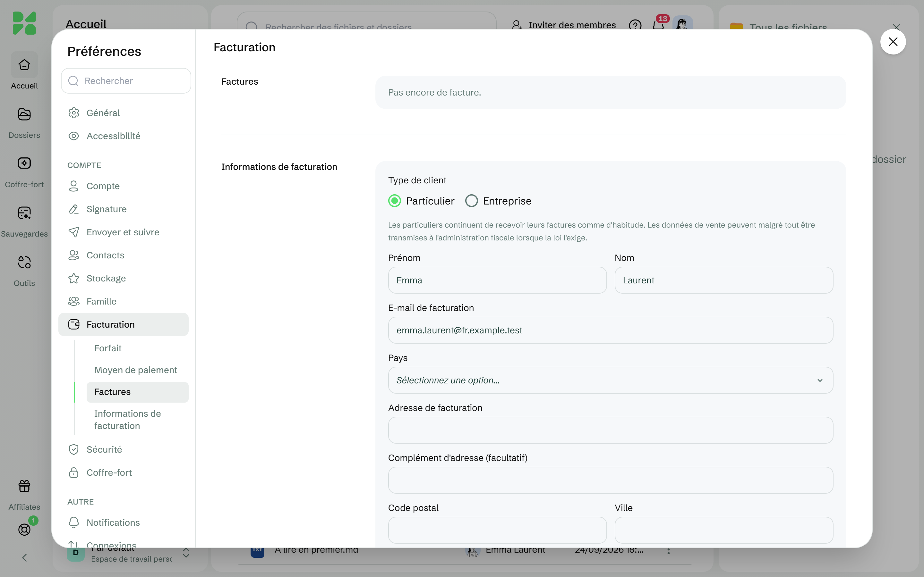Open the Coffre-fort icon in left sidebar
Viewport: 924px width, 577px height.
(24, 163)
